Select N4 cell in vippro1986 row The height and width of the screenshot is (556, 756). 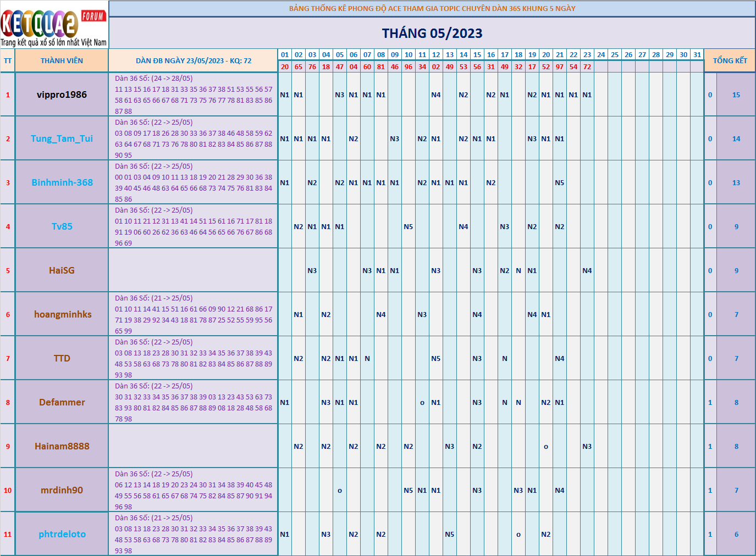[436, 94]
